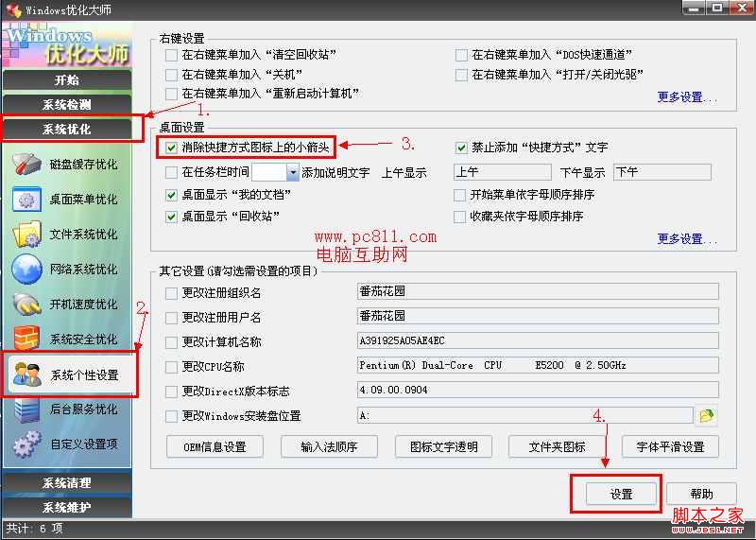Apply changes with 设置 button
The width and height of the screenshot is (756, 540).
coord(621,494)
